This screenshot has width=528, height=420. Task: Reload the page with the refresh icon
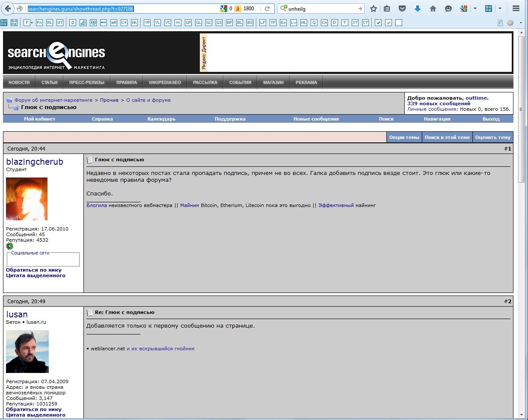coord(267,9)
